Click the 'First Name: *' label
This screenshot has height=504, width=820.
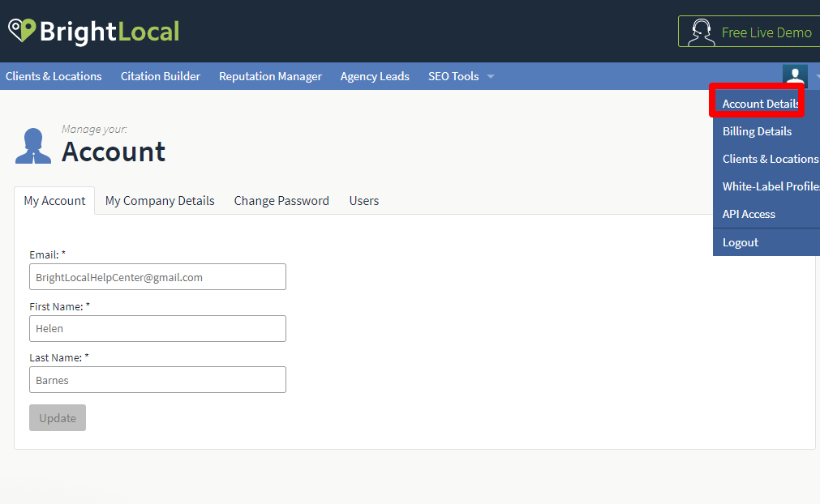[60, 306]
